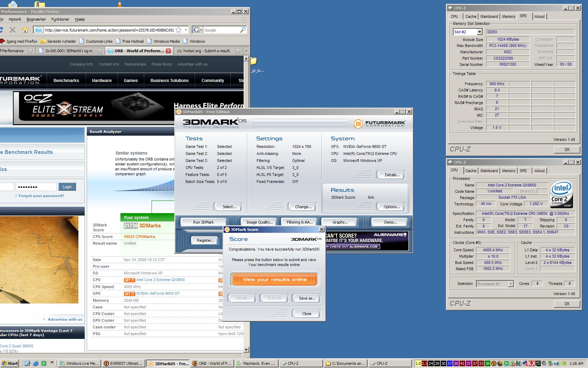The image size is (588, 368).
Task: Click the Alienware advertisement banner
Action: click(367, 240)
